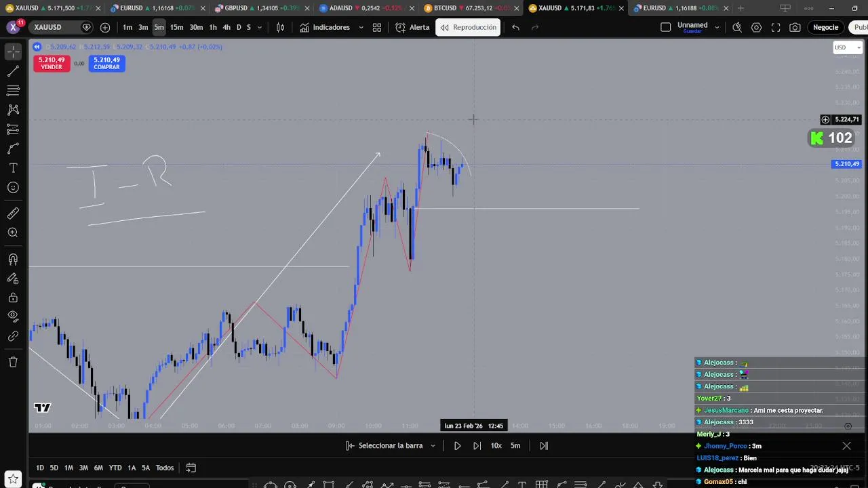868x488 pixels.
Task: Click the Negocie button
Action: pos(825,27)
